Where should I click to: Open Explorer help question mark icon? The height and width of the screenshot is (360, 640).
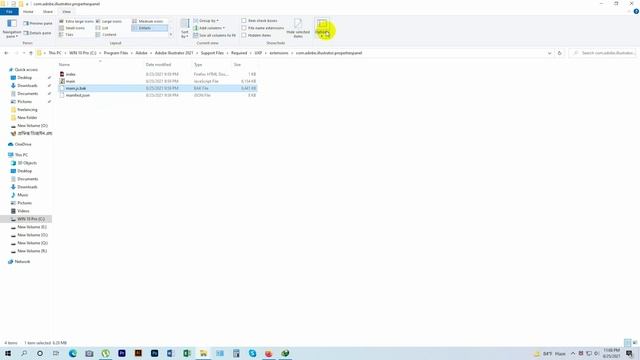pyautogui.click(x=636, y=11)
